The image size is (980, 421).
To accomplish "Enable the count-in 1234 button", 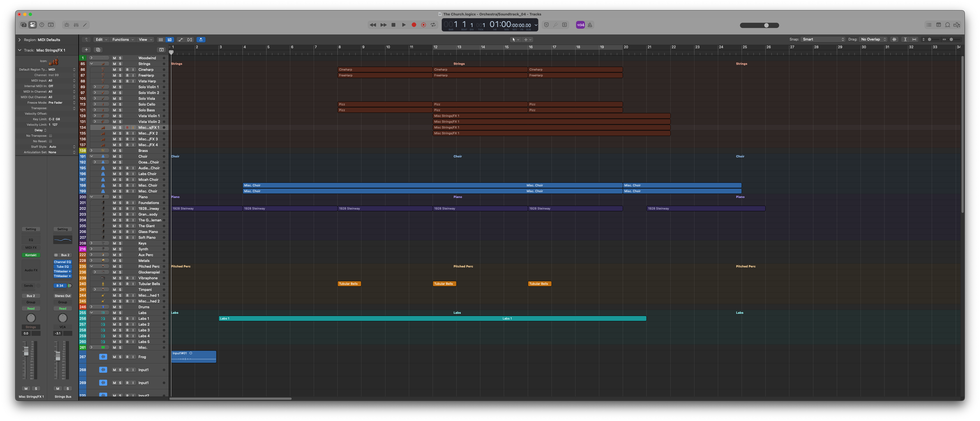I will point(580,25).
